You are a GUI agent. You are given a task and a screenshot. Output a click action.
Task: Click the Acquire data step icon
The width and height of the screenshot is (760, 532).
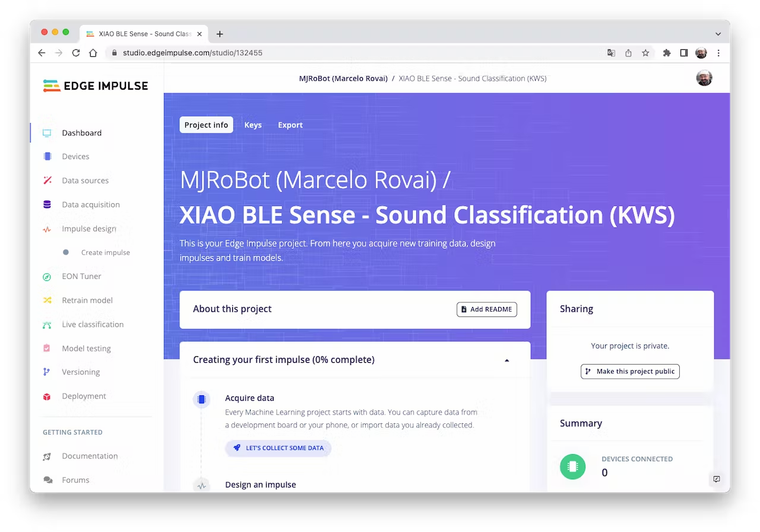point(201,400)
